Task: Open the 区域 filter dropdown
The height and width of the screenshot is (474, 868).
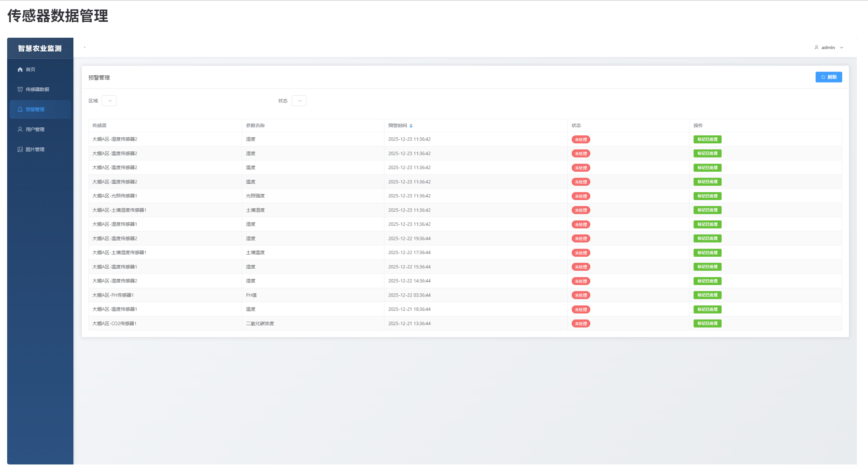Action: tap(109, 101)
